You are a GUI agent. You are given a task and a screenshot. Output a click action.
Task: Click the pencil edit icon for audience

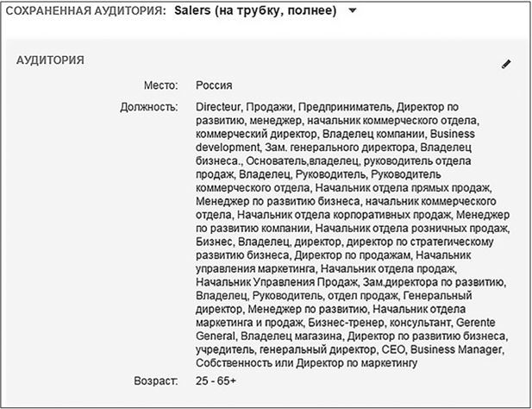(506, 64)
